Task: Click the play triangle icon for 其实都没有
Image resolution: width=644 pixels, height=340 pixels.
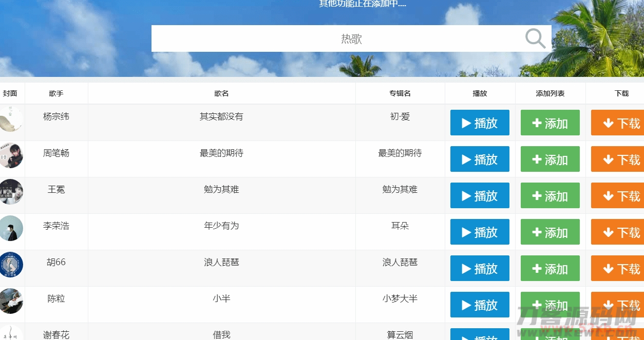Action: (x=466, y=123)
